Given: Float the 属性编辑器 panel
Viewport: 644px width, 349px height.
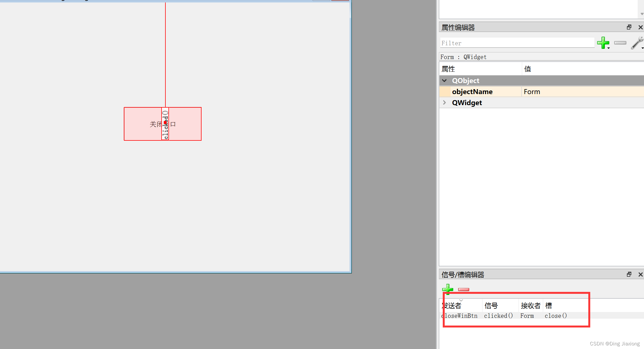Looking at the screenshot, I should tap(629, 27).
